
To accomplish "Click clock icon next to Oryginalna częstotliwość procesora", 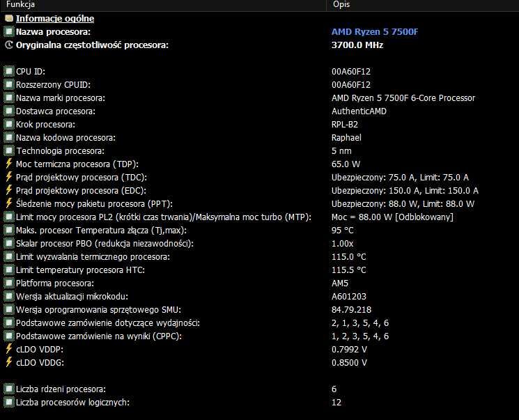I will [x=9, y=45].
